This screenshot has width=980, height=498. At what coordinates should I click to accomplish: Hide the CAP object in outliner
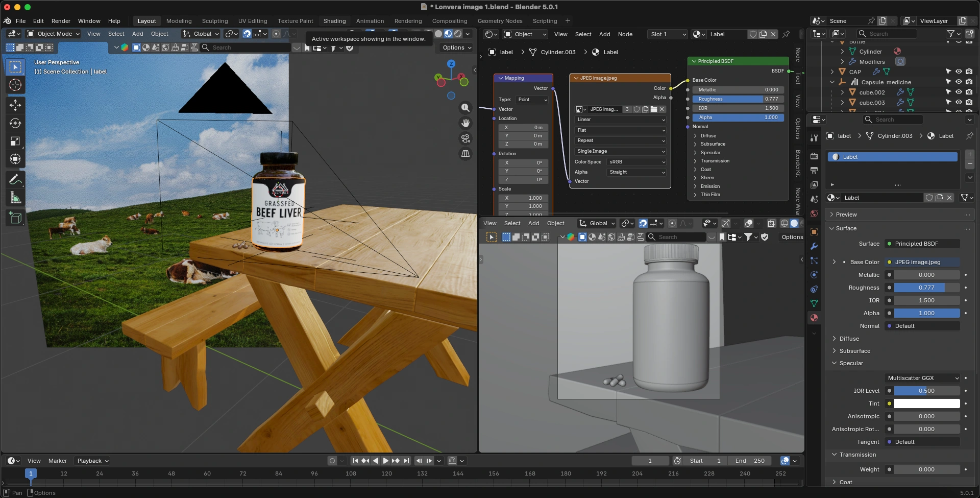click(959, 72)
